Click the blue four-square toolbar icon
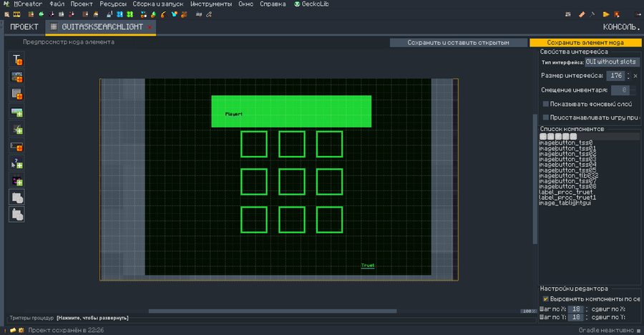Screen dimensions: 644x335 coord(120,14)
